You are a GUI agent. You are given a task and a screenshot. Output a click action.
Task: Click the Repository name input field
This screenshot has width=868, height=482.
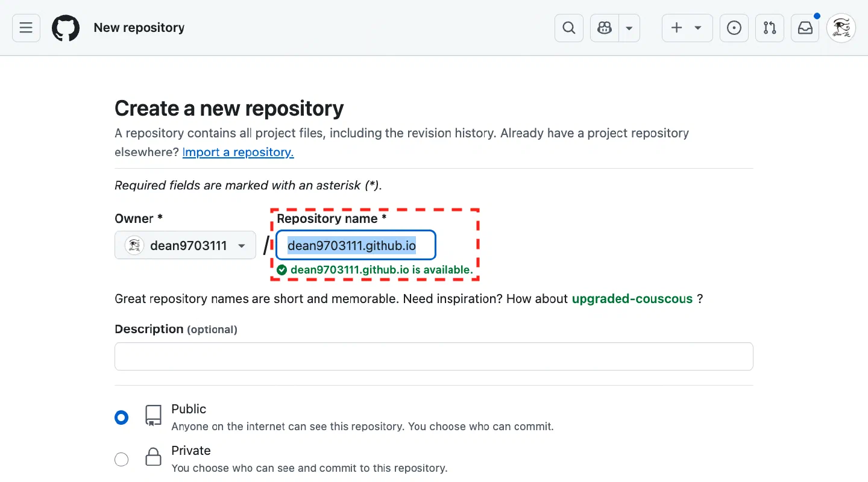(356, 246)
